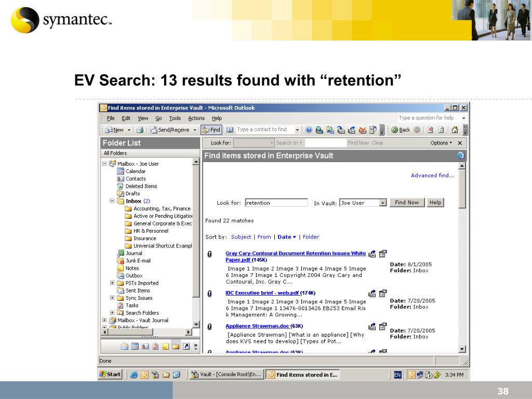The width and height of the screenshot is (532, 399).
Task: Open the View menu
Action: (143, 118)
